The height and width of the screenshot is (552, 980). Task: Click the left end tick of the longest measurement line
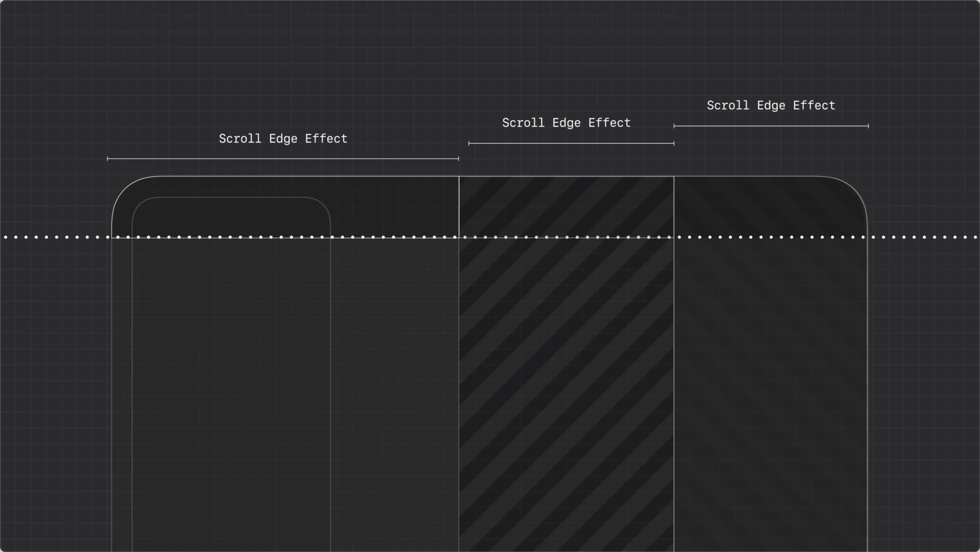point(108,159)
